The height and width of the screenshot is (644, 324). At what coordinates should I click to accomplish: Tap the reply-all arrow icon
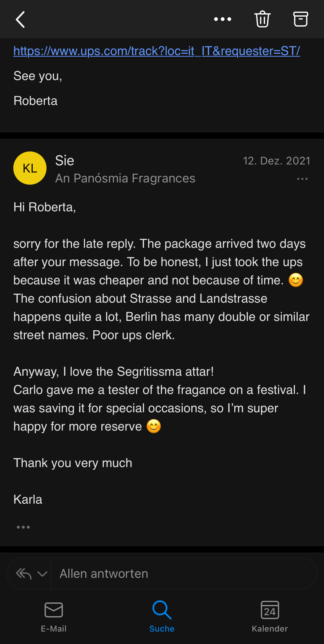pos(24,574)
